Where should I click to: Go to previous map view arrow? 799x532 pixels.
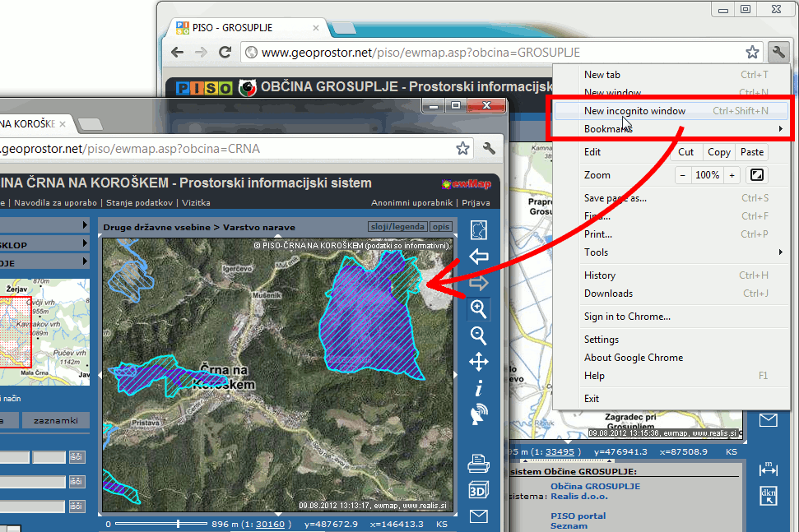click(x=478, y=257)
